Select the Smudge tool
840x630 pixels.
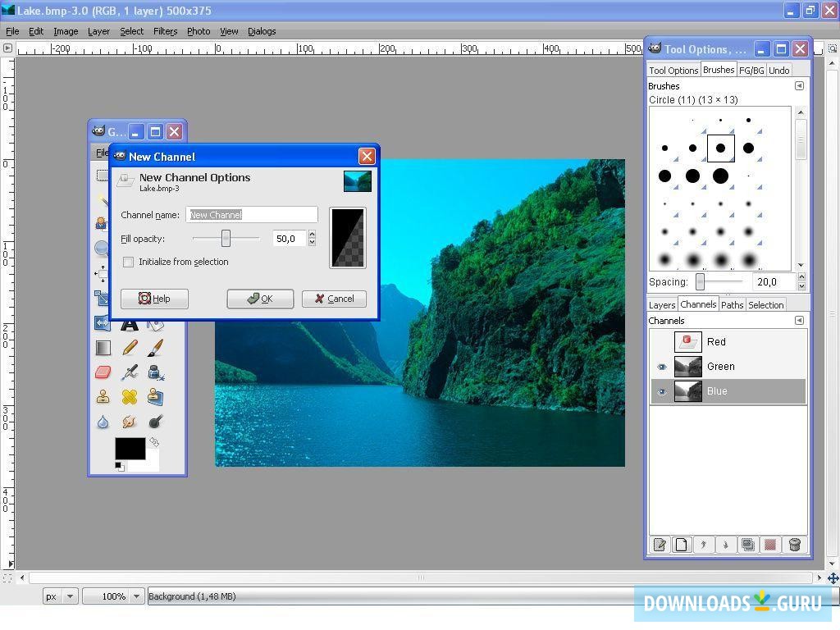129,422
